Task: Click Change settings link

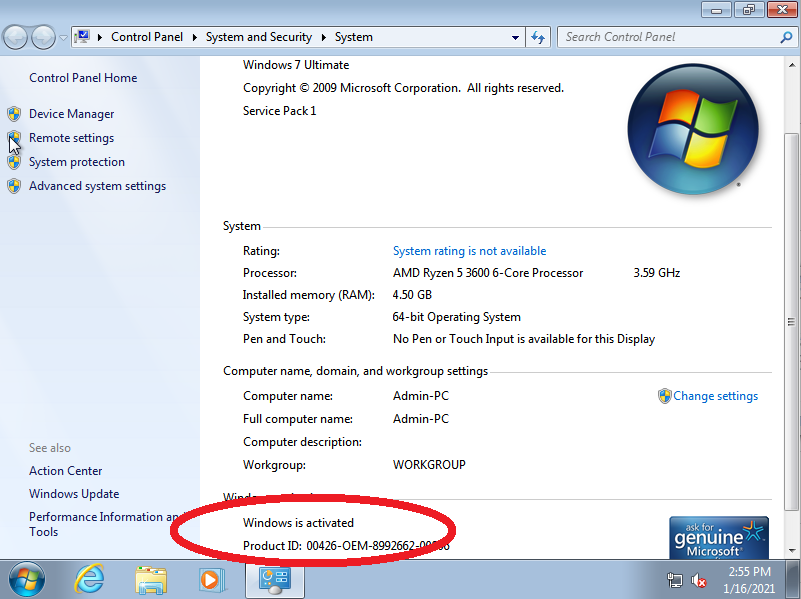Action: coord(715,396)
